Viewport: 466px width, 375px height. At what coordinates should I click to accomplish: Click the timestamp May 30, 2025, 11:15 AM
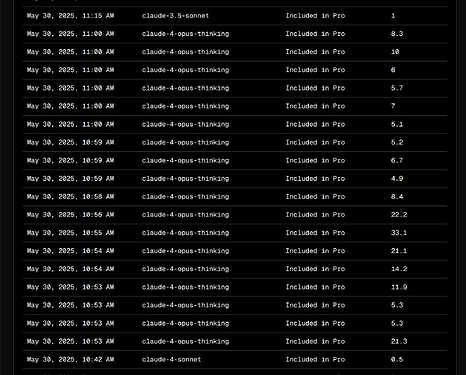click(70, 16)
